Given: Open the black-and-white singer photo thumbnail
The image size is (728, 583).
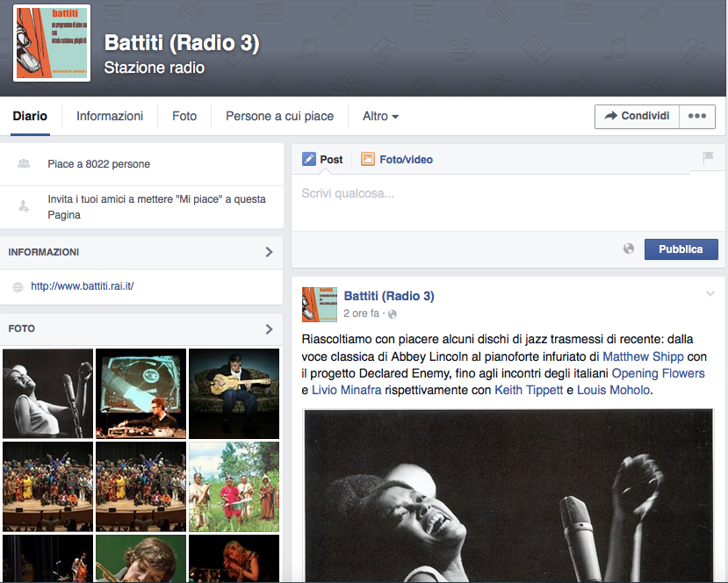Looking at the screenshot, I should [47, 393].
